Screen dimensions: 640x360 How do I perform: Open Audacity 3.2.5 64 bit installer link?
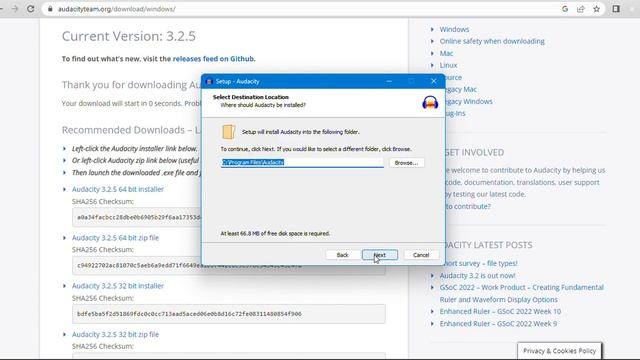tap(118, 189)
